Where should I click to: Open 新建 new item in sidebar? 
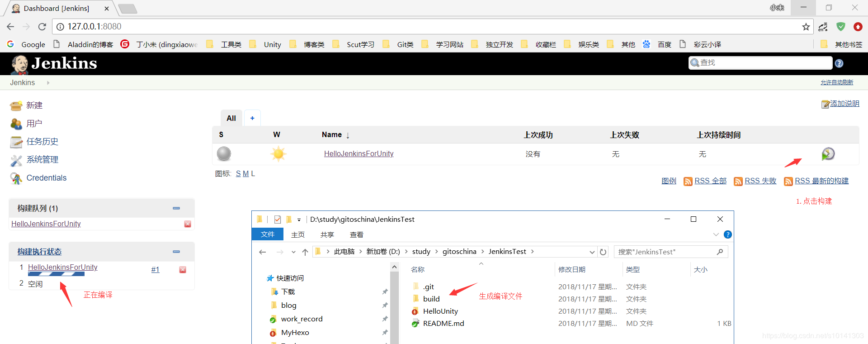[34, 105]
